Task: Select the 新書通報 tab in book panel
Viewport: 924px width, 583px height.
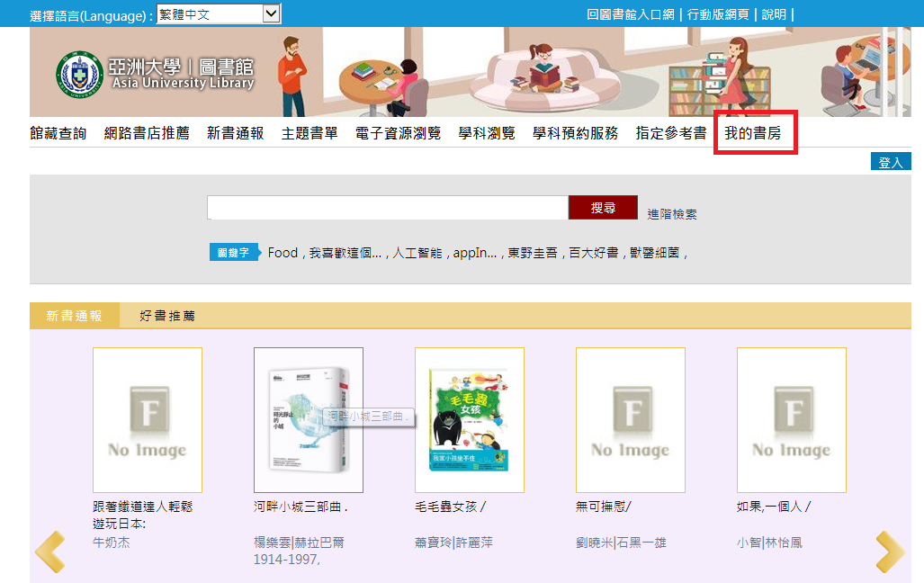Action: [75, 316]
